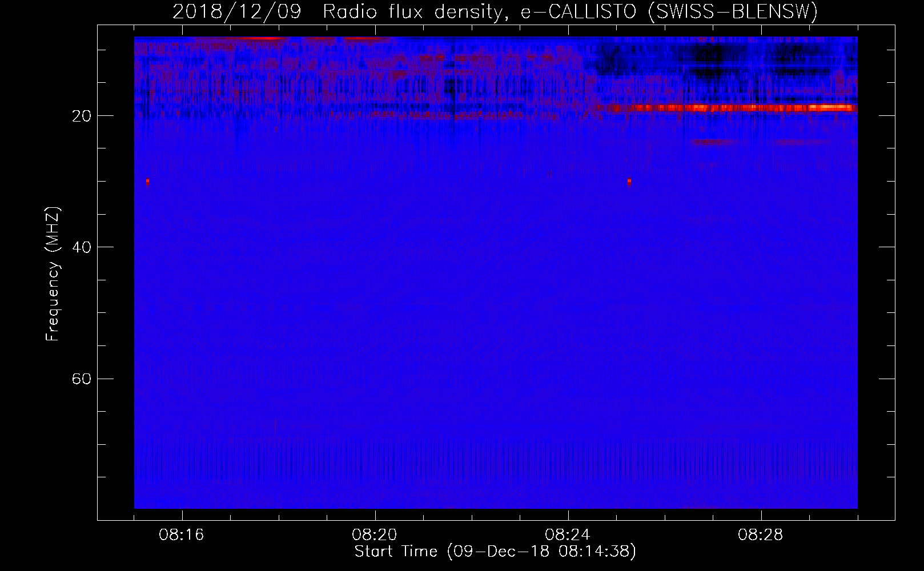Click the 40 frequency tick label
The width and height of the screenshot is (924, 571).
[82, 247]
